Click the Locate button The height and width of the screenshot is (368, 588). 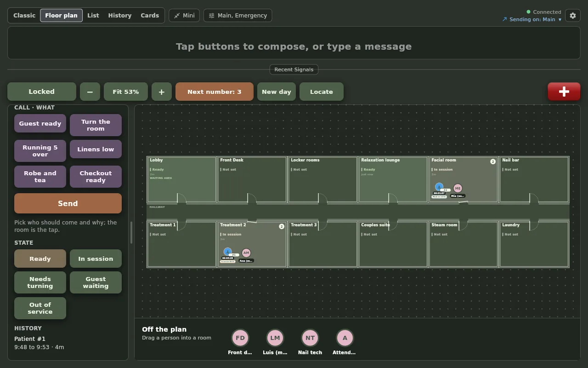click(x=322, y=92)
